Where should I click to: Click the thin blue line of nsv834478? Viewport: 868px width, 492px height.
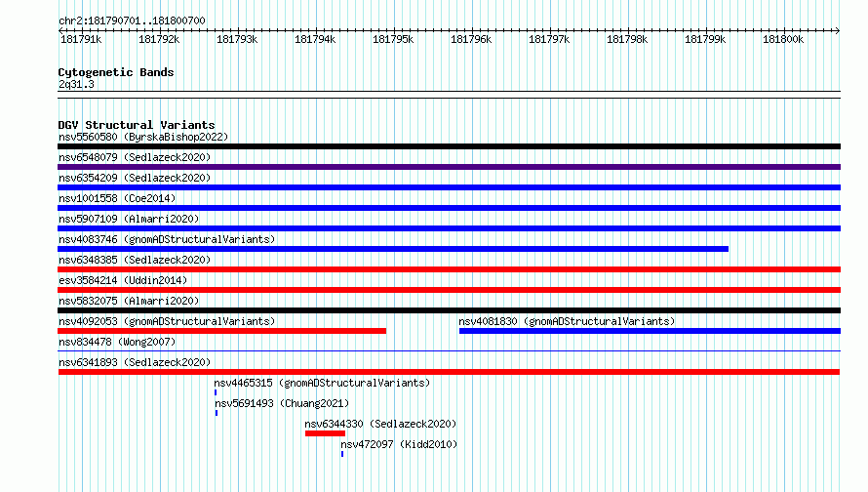(449, 350)
